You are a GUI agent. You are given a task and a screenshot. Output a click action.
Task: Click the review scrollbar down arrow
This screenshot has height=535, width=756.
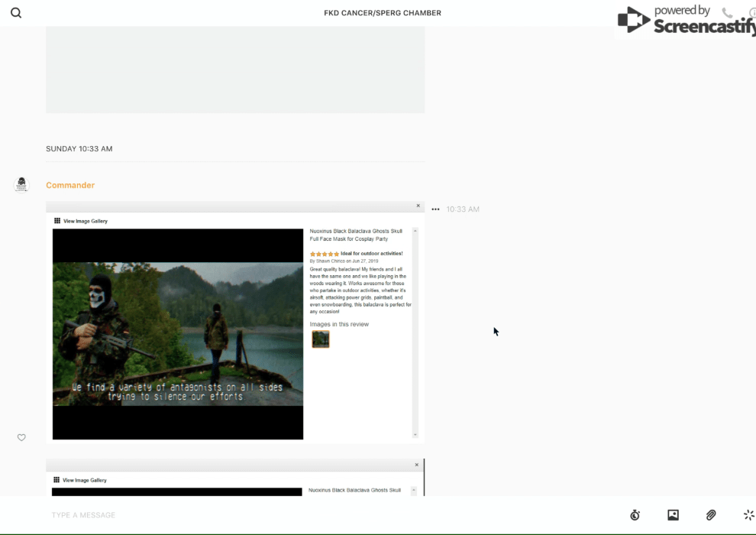415,435
